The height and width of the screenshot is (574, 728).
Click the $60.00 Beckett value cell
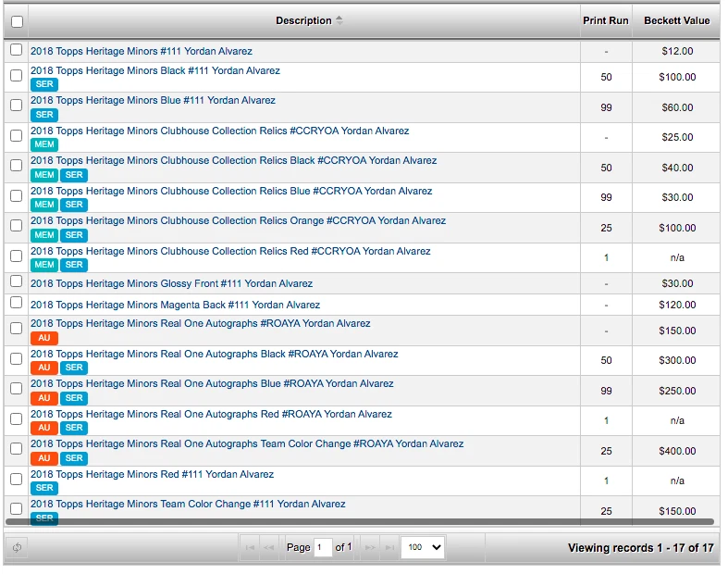click(x=677, y=107)
